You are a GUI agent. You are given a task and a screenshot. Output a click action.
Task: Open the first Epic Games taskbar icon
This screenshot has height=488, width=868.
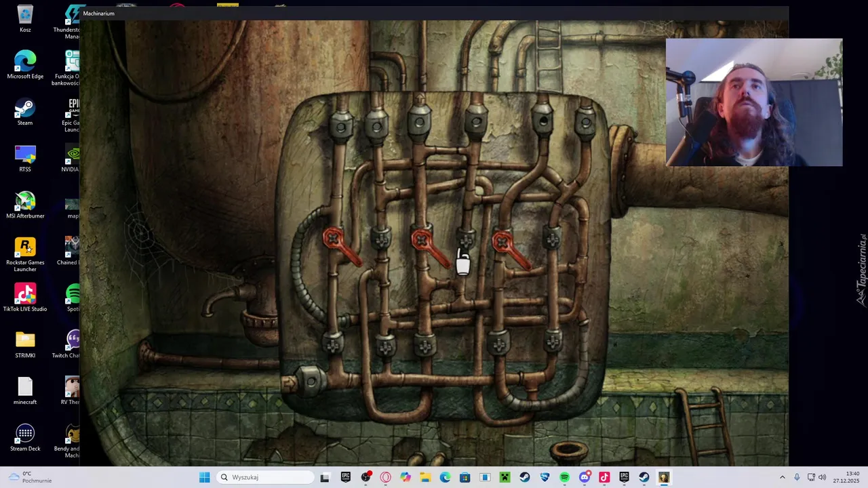tap(346, 477)
